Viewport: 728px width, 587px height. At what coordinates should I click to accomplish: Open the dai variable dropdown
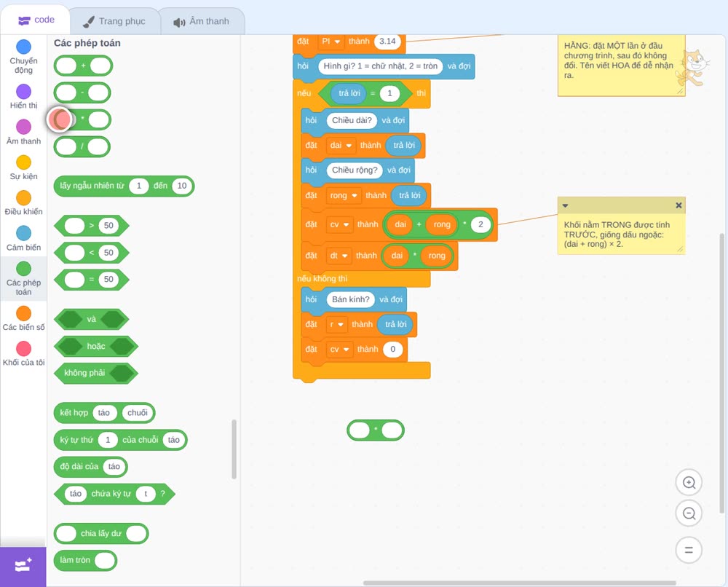(341, 146)
